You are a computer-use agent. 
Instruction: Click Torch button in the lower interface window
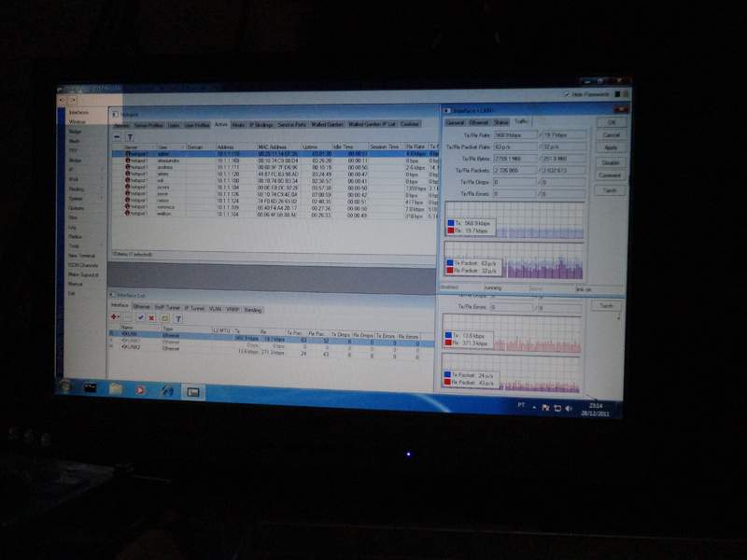tap(606, 306)
